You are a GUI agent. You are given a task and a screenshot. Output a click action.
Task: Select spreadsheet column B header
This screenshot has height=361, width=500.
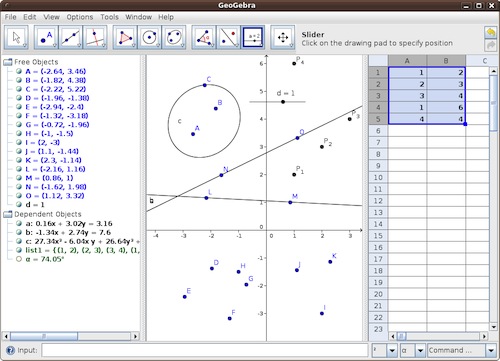pyautogui.click(x=446, y=61)
